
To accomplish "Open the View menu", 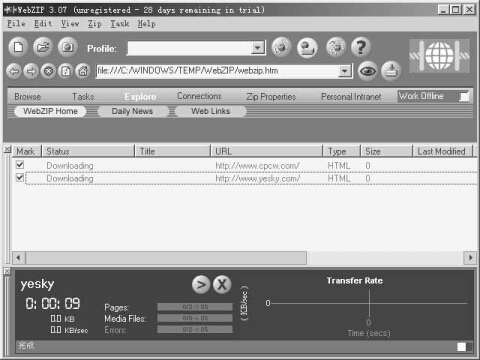I will (x=70, y=24).
